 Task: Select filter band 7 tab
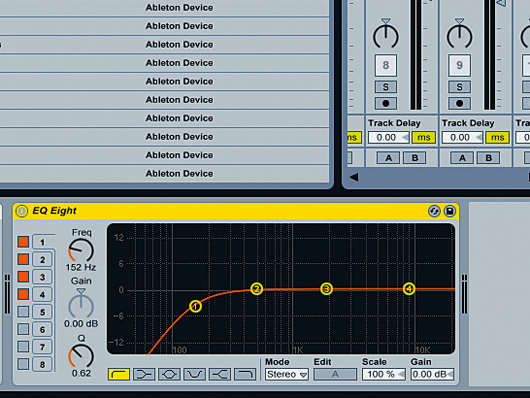pyautogui.click(x=43, y=347)
